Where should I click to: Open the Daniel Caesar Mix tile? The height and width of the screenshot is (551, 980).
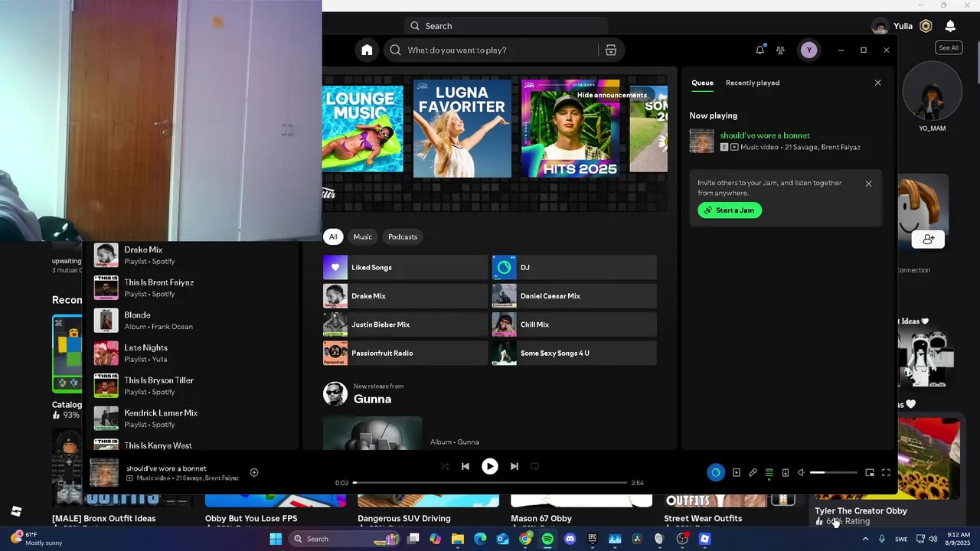(574, 296)
